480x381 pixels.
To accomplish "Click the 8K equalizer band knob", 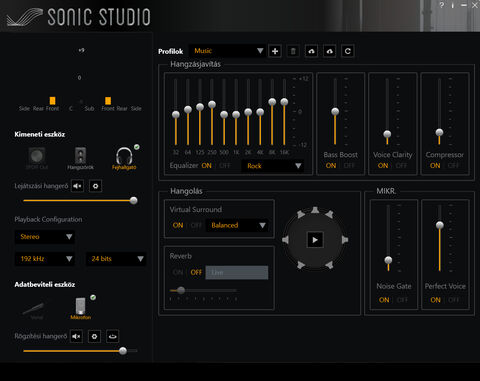I will (272, 102).
